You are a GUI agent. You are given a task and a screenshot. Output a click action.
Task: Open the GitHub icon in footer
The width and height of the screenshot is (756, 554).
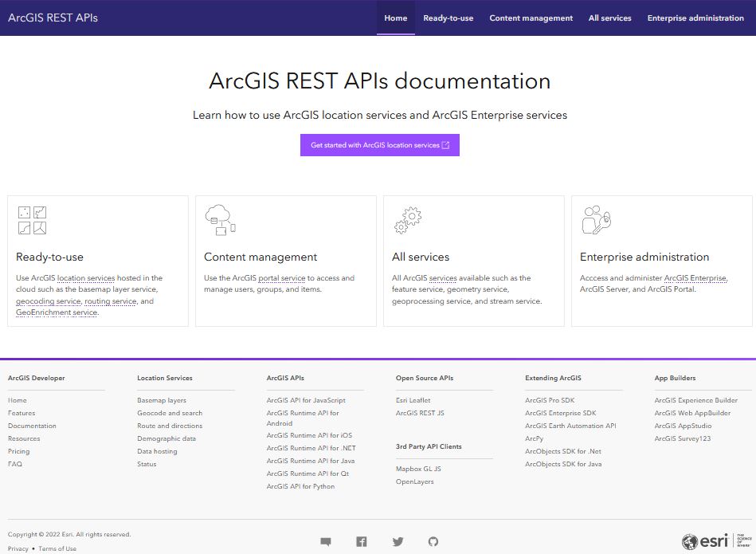[x=433, y=542]
